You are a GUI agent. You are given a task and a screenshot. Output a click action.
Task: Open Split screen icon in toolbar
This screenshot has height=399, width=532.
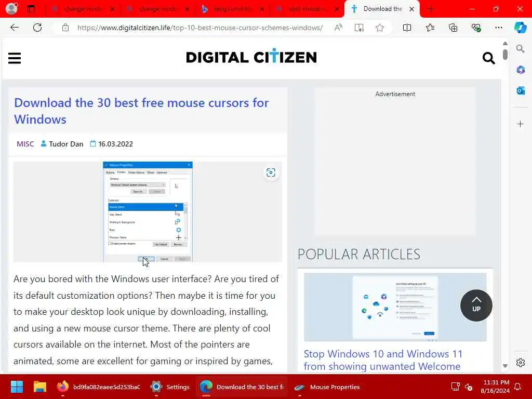407,28
